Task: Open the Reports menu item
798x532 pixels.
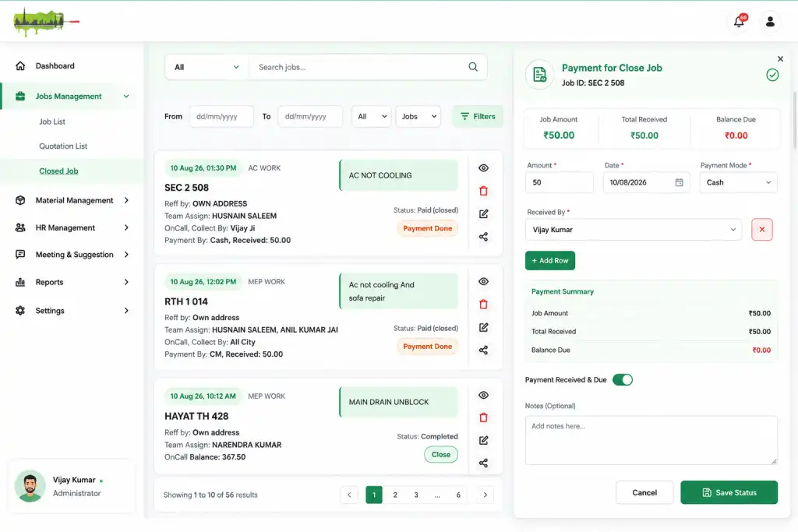Action: point(72,282)
